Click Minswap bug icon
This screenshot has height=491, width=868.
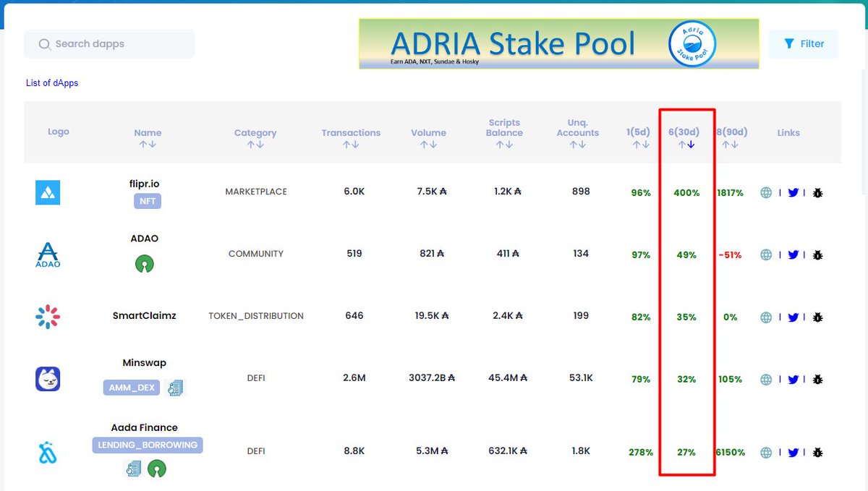818,380
